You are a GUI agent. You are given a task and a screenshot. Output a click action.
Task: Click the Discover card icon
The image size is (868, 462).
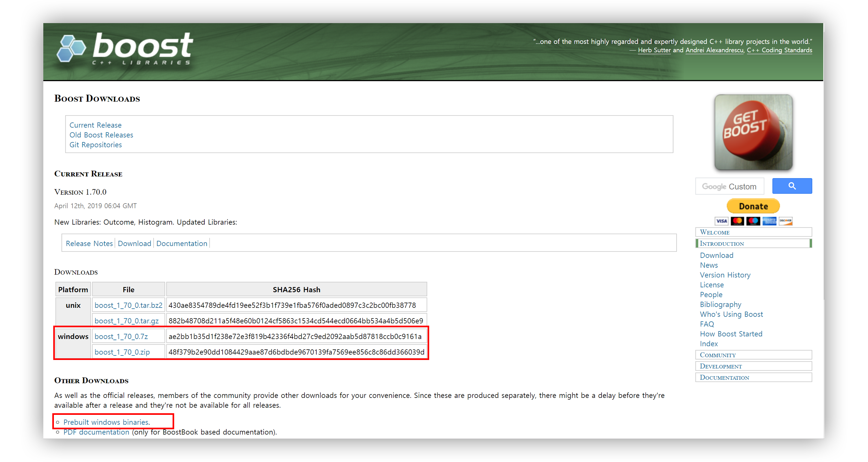(786, 221)
